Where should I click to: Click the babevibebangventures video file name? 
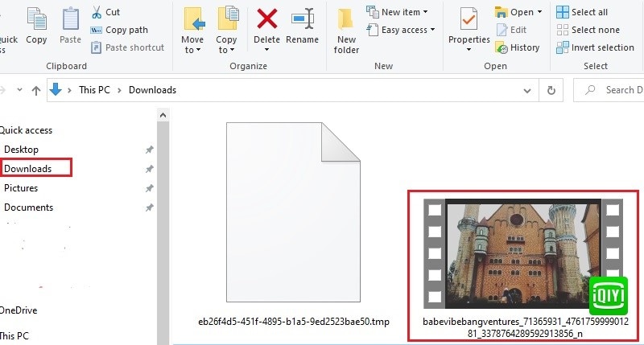(x=526, y=327)
